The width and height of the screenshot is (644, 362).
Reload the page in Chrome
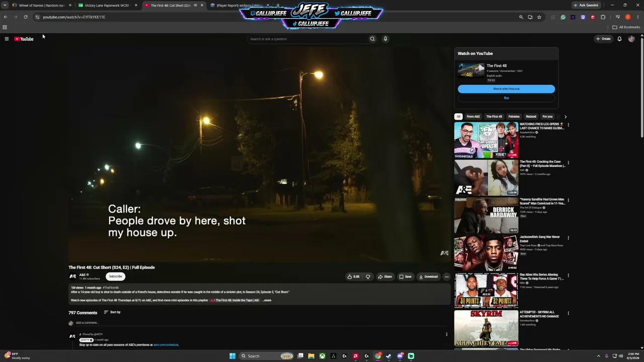[26, 17]
